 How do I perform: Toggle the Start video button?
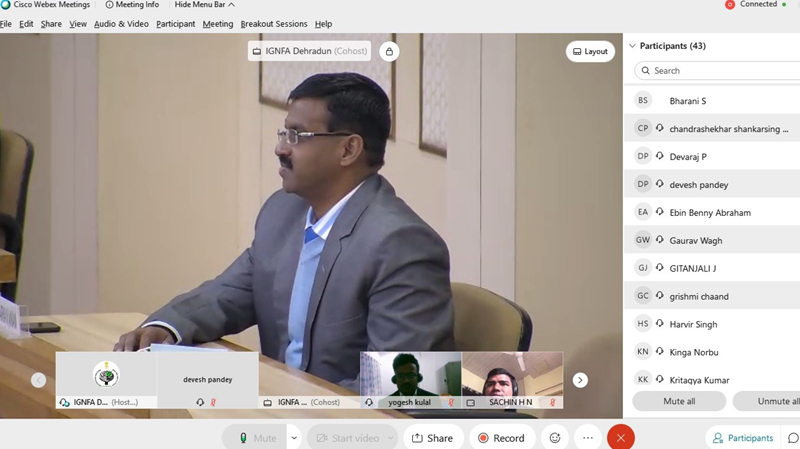tap(345, 438)
